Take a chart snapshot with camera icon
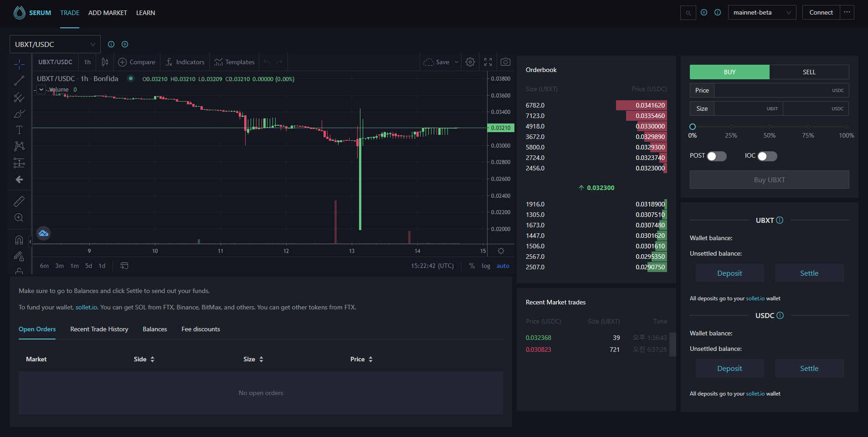Viewport: 868px width, 437px height. point(505,62)
